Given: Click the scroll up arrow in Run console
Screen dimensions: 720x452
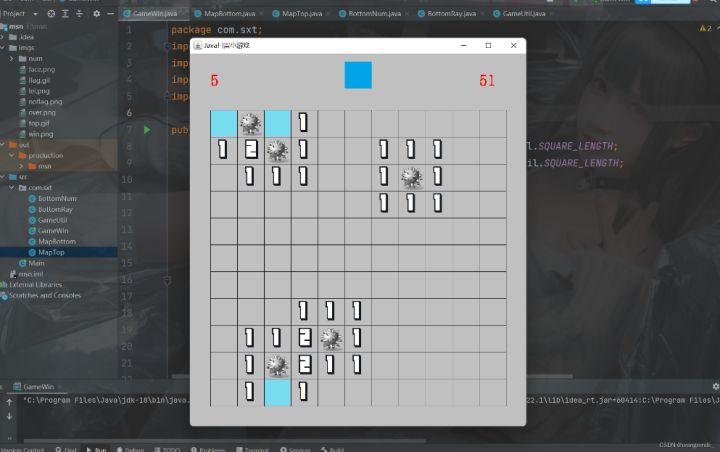Looking at the screenshot, I should (8, 402).
